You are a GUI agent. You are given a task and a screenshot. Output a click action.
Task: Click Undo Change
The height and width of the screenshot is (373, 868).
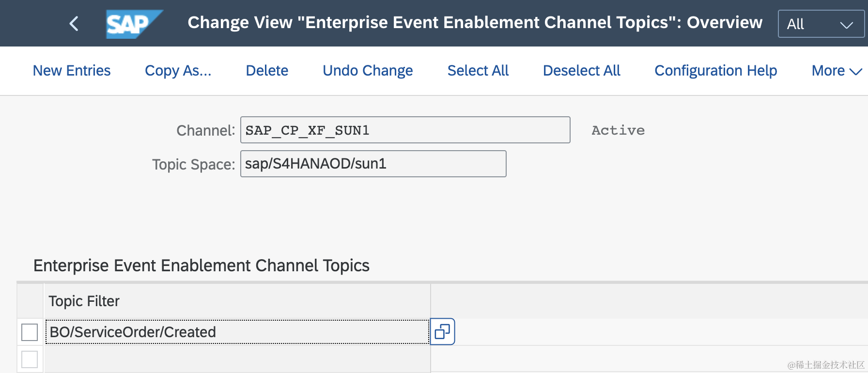click(x=368, y=71)
